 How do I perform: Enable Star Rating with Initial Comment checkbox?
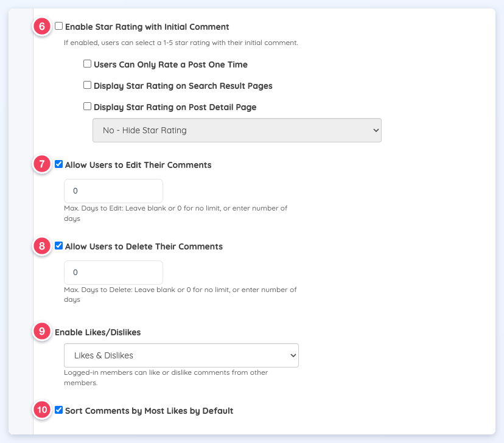click(58, 26)
